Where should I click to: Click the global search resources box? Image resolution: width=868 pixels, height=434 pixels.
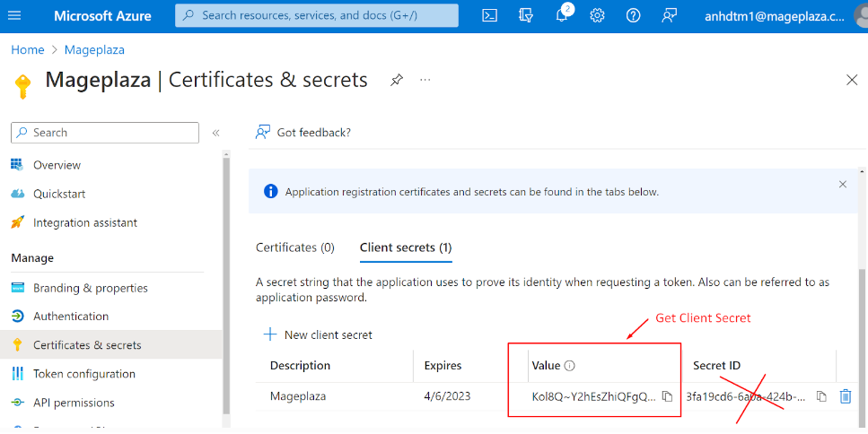[x=317, y=15]
